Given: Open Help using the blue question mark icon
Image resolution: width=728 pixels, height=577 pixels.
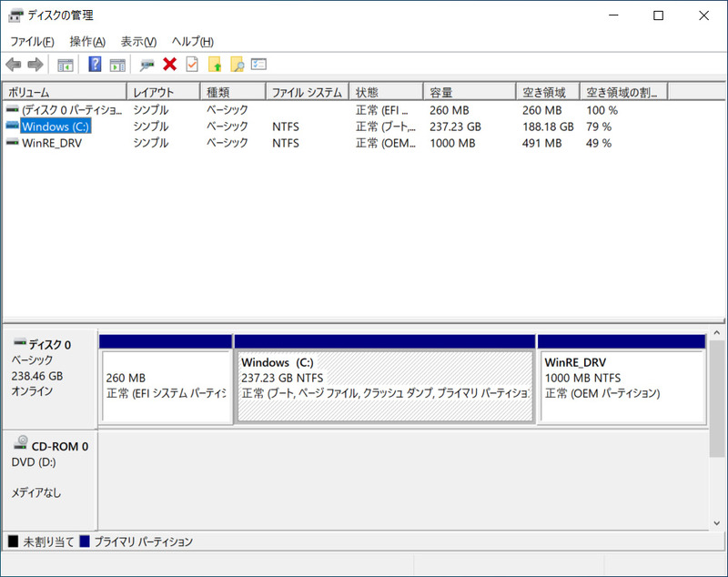Looking at the screenshot, I should (x=94, y=64).
